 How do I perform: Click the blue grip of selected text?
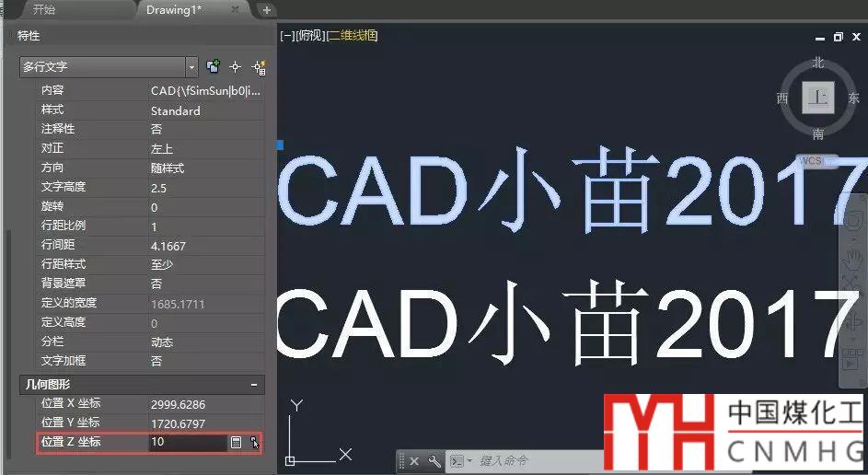pos(280,145)
